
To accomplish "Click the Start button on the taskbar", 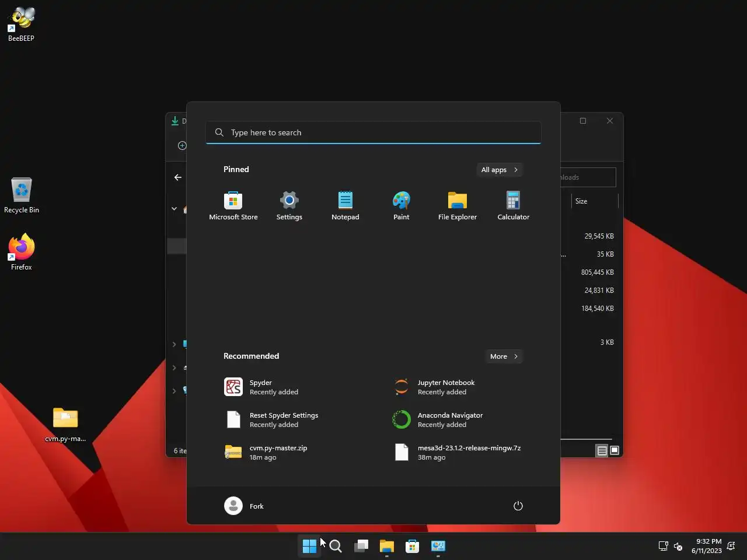I will [309, 546].
